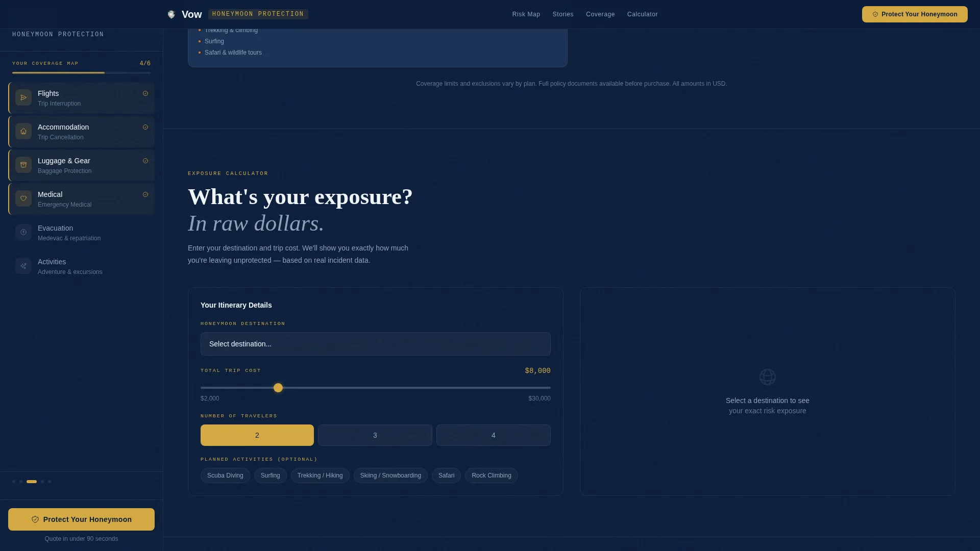The height and width of the screenshot is (551, 980).
Task: Select Medical Emergency Medical item
Action: (82, 199)
